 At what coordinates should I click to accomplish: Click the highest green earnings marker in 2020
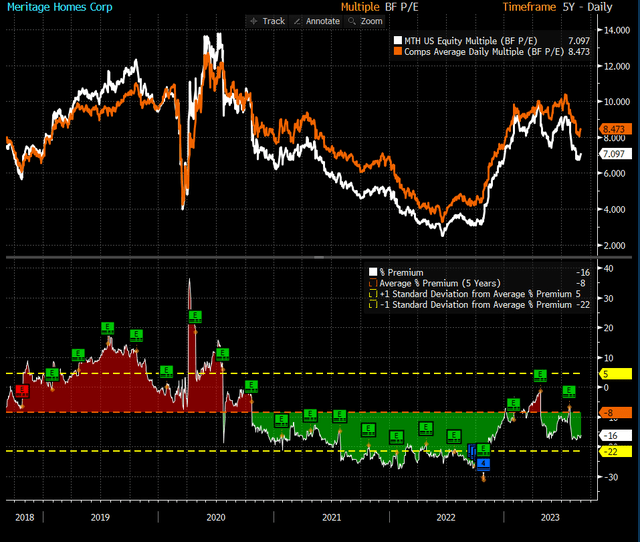tap(195, 317)
